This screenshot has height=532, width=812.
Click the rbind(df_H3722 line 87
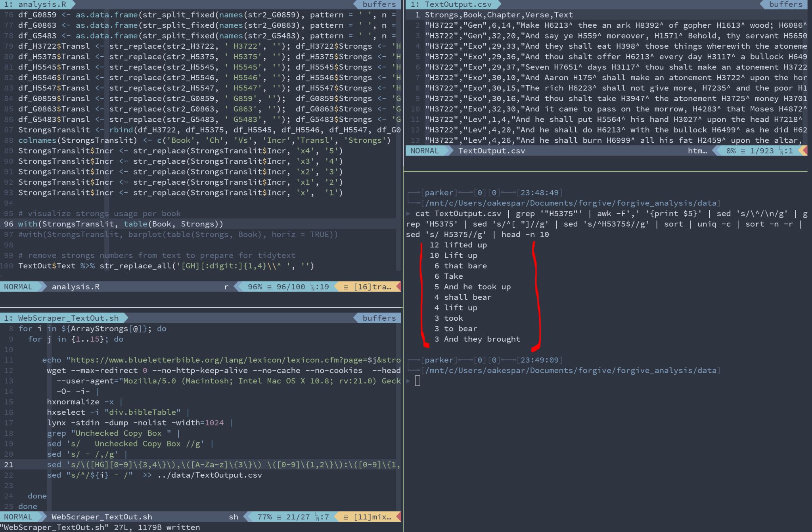[x=209, y=130]
